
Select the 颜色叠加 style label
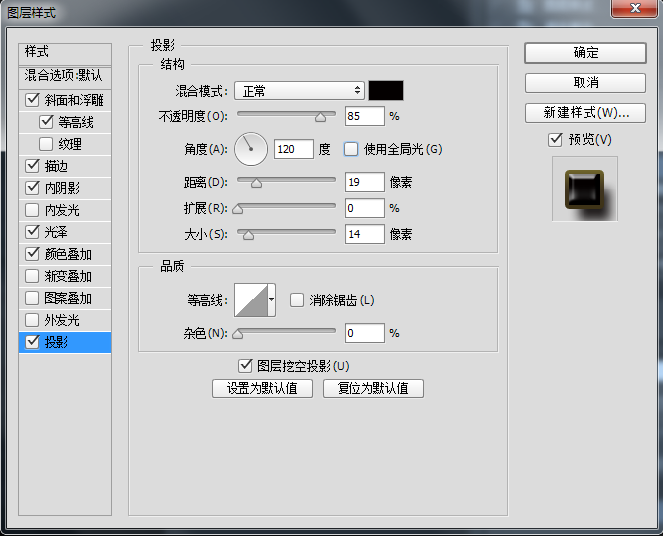(x=68, y=254)
